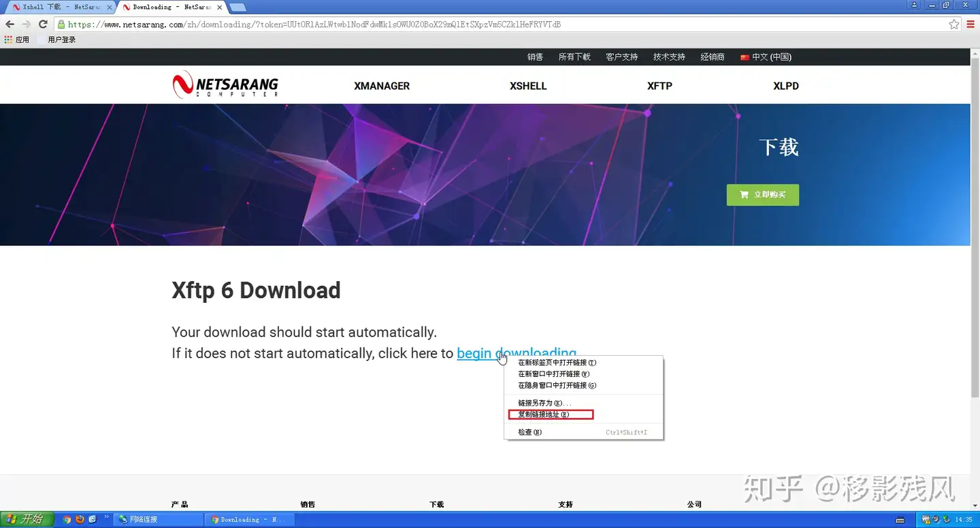Click the China flag language icon
This screenshot has width=980, height=528.
point(745,57)
